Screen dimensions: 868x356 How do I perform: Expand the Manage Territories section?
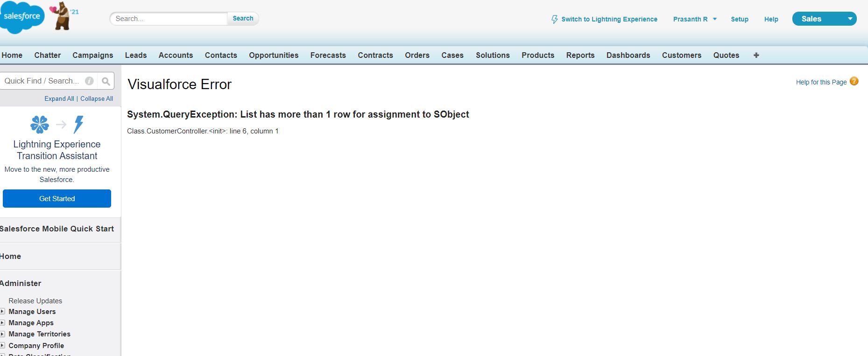[x=3, y=334]
